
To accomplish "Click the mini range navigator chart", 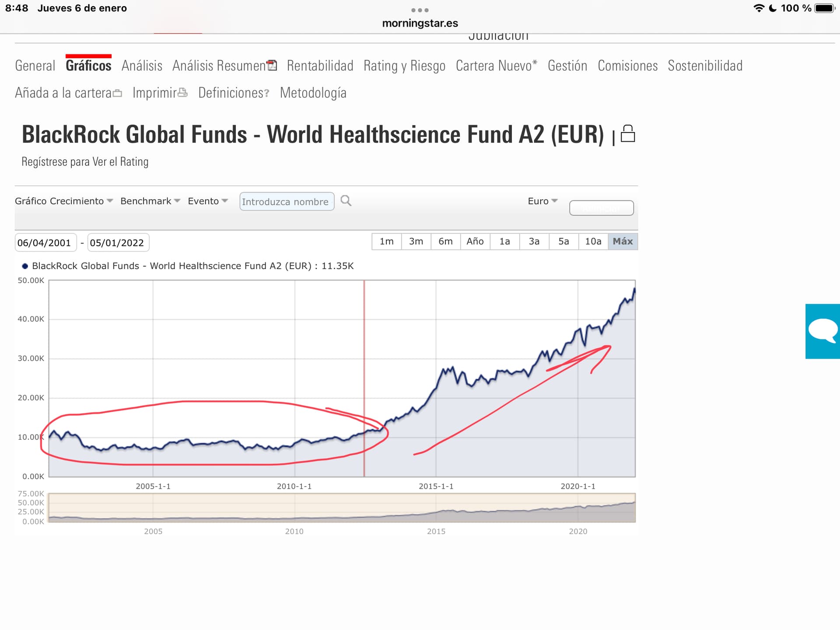I will coord(342,508).
